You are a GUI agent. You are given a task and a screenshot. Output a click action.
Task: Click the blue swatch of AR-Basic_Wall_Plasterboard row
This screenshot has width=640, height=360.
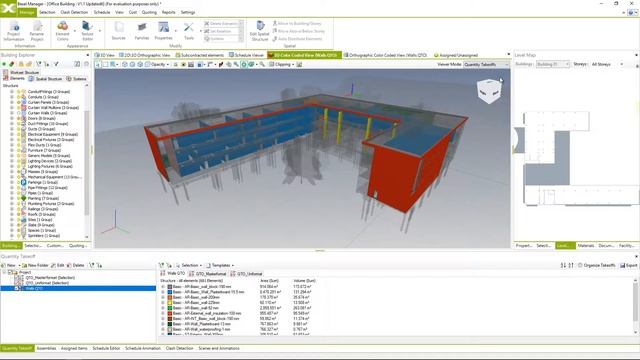170,292
